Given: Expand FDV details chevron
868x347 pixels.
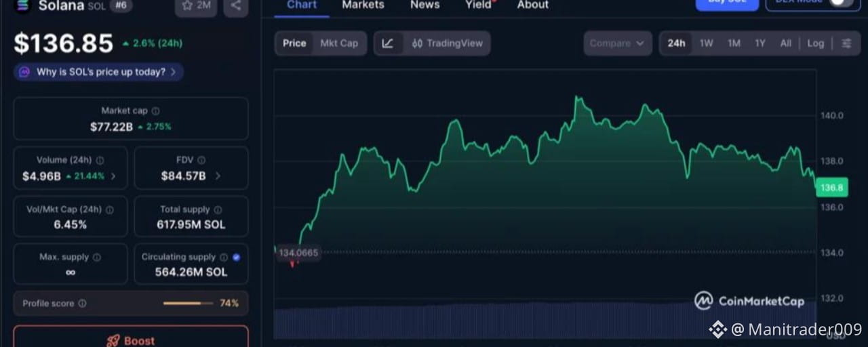Looking at the screenshot, I should tap(218, 176).
